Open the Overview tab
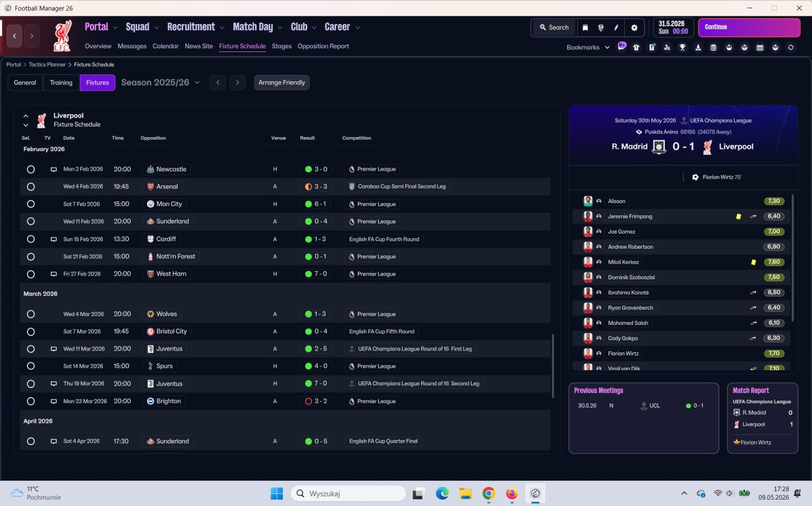This screenshot has height=506, width=812. click(98, 46)
